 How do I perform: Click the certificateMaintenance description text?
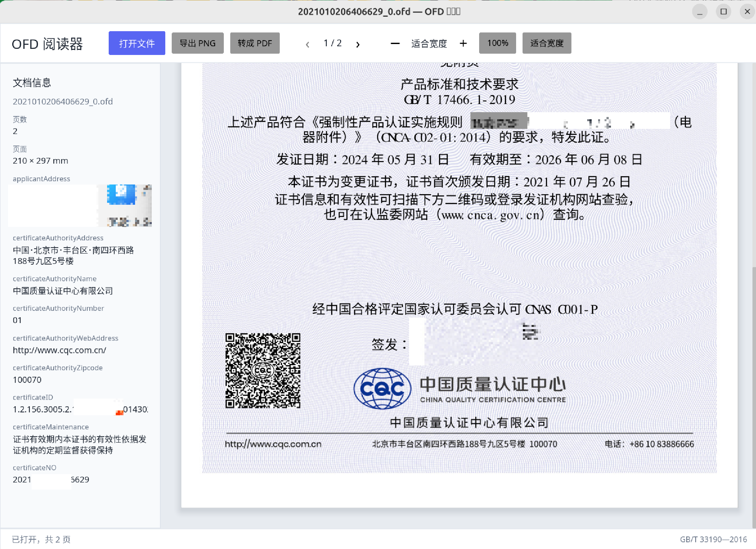79,445
